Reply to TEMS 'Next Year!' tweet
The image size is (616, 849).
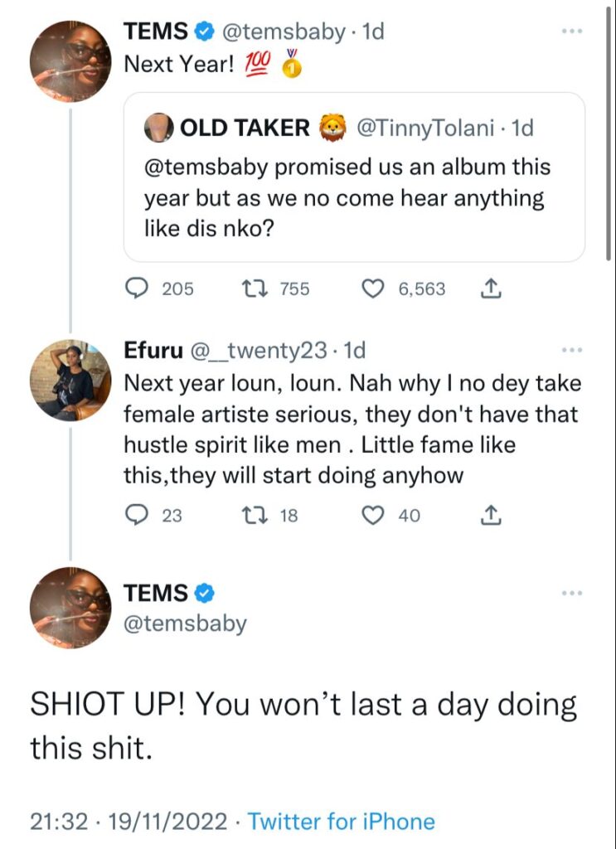click(135, 289)
